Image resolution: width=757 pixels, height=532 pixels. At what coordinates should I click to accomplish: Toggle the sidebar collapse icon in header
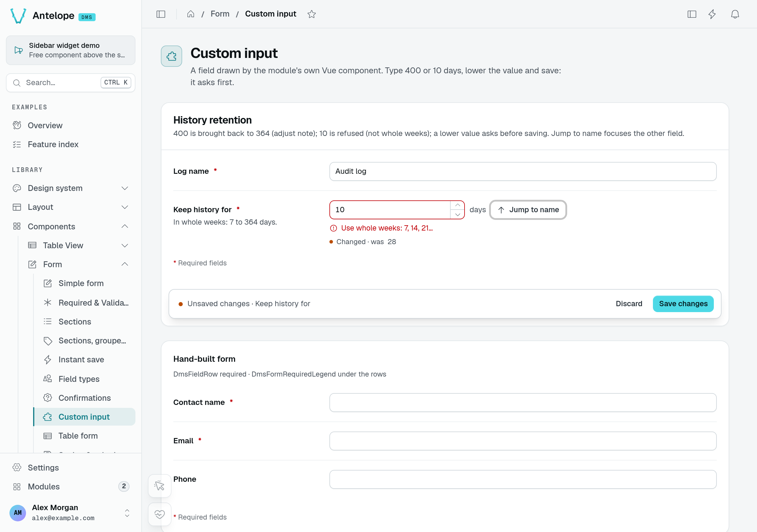coord(161,14)
